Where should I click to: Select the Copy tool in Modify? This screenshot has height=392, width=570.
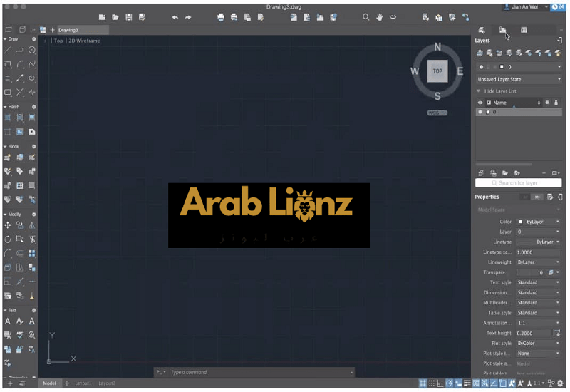20,225
